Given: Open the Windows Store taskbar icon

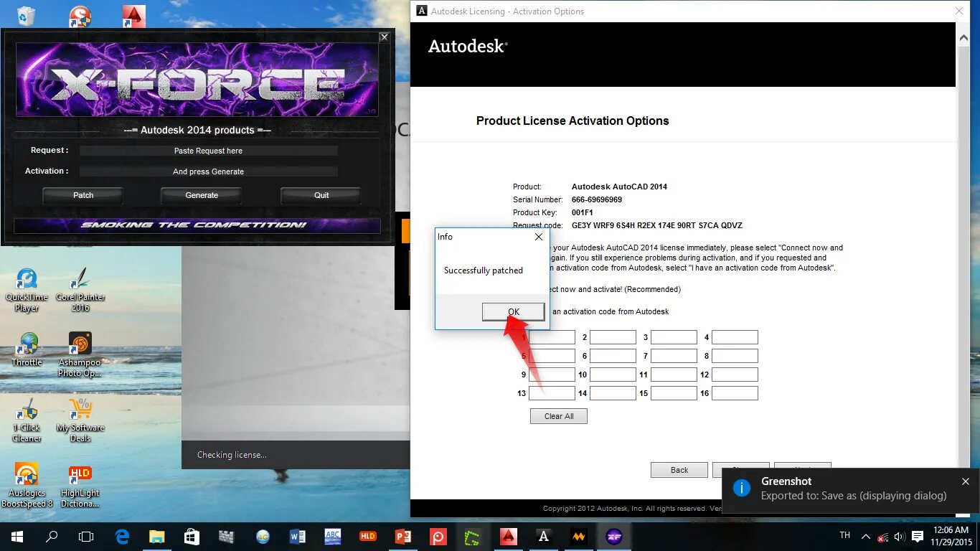Looking at the screenshot, I should click(192, 536).
